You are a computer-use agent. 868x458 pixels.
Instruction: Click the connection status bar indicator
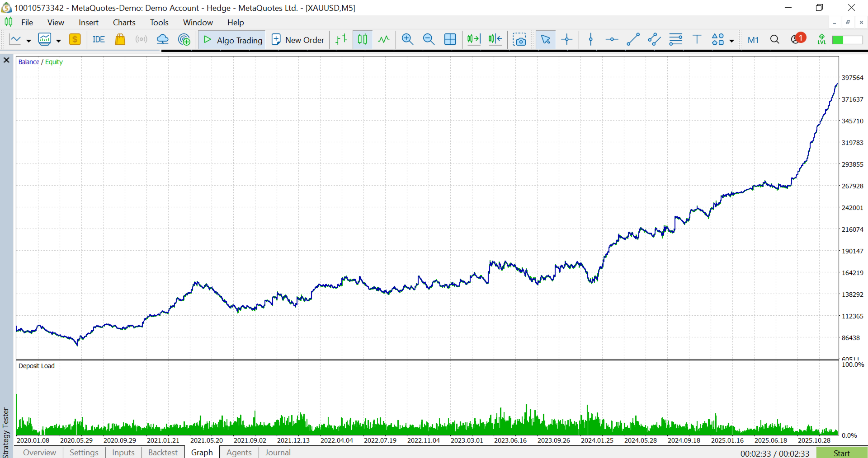tap(847, 40)
